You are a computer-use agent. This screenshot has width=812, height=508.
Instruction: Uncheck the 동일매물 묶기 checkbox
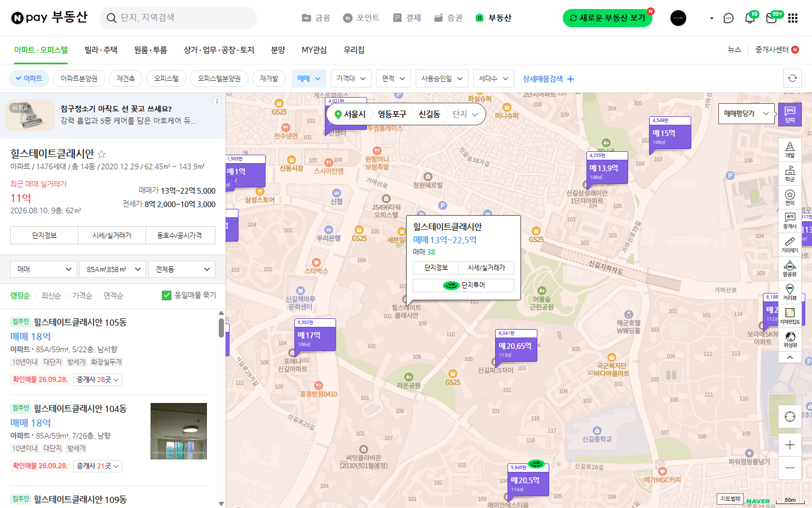coord(166,295)
